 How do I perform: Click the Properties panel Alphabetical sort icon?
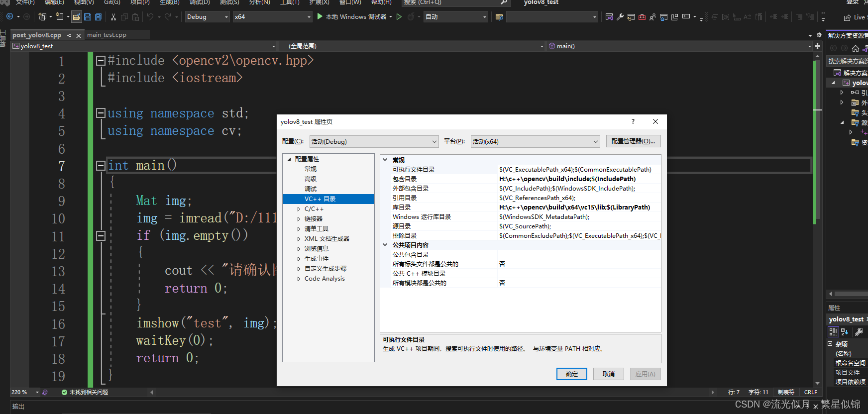845,332
